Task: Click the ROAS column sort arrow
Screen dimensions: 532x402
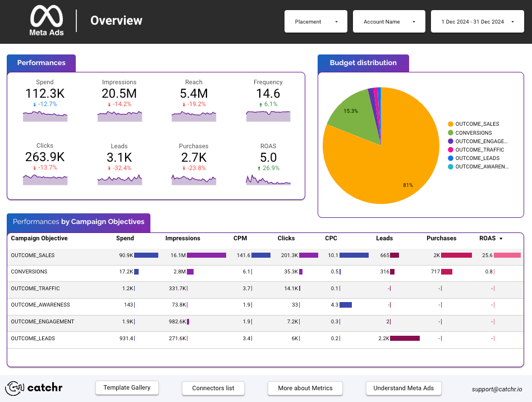Action: (x=501, y=239)
